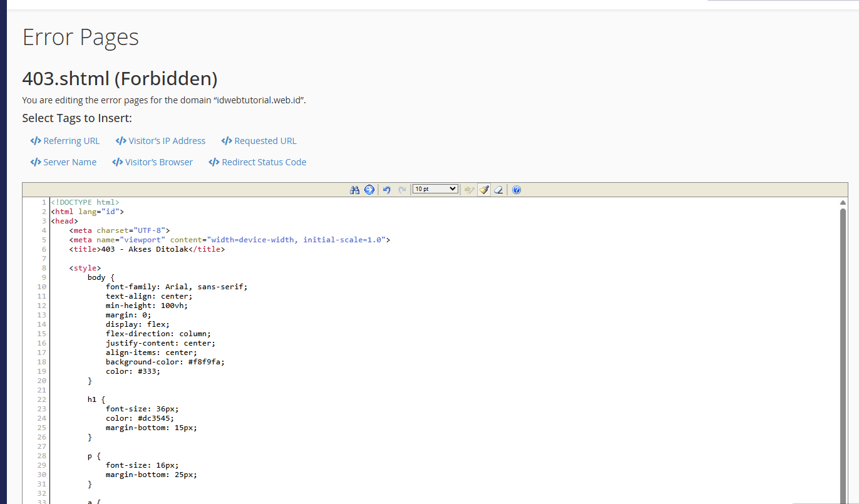Click the 'Select Tags to Insert:' label
The image size is (859, 504).
(77, 118)
